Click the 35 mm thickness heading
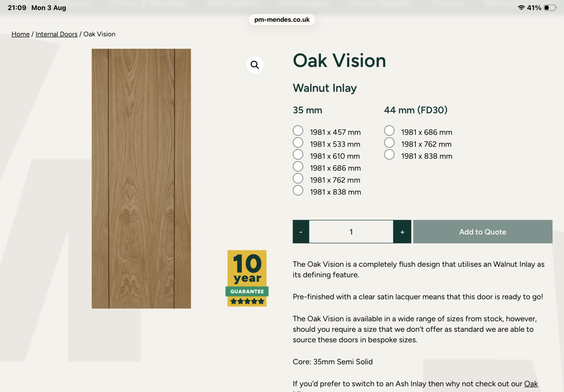Viewport: 564px width, 392px height. [307, 110]
